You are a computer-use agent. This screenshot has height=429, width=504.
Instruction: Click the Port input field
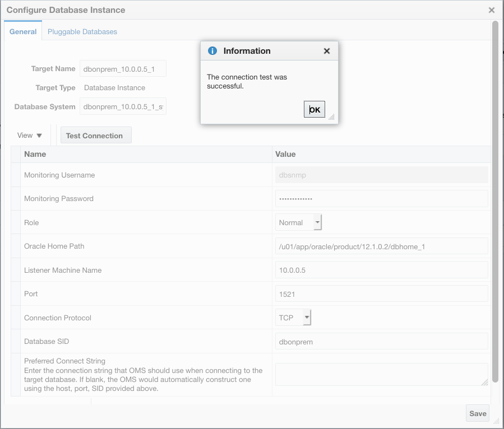381,294
